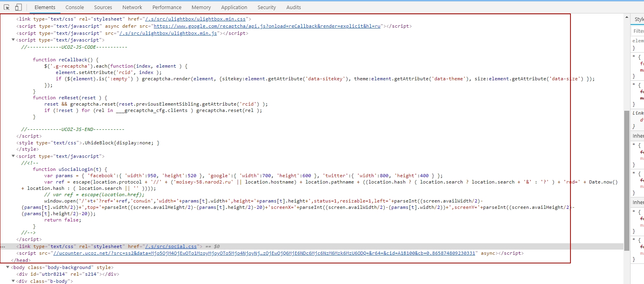Collapse the script node containing uSocialLogin
The height and width of the screenshot is (284, 644).
[x=13, y=156]
